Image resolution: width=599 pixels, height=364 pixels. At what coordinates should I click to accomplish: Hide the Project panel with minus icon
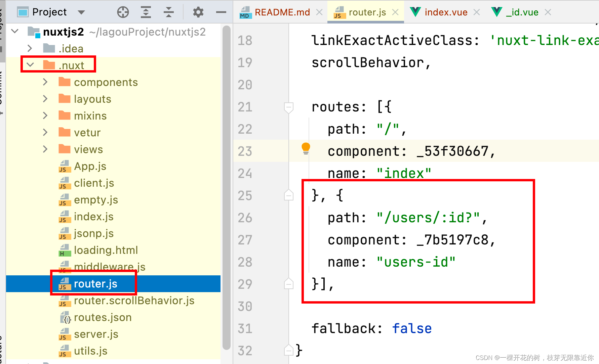[221, 12]
